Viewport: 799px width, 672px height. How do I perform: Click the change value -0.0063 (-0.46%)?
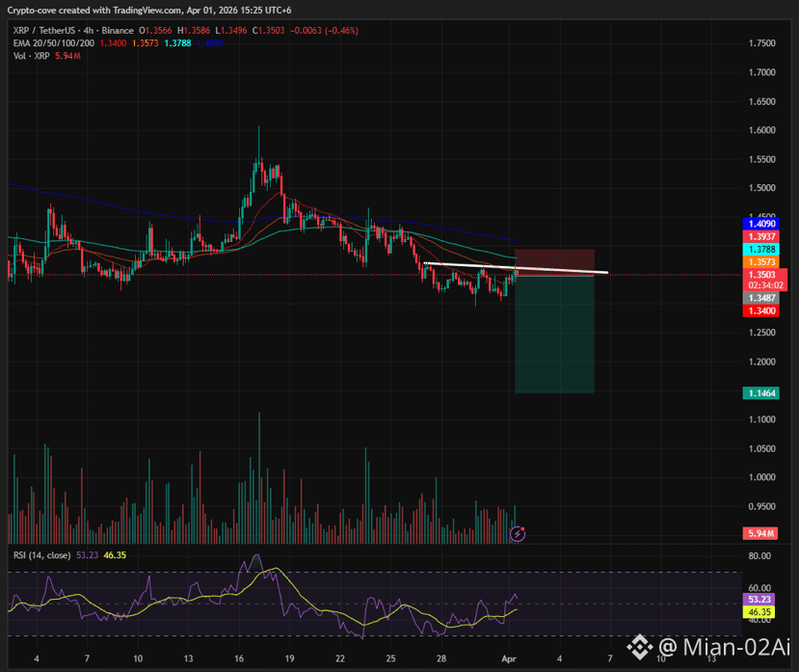point(324,31)
